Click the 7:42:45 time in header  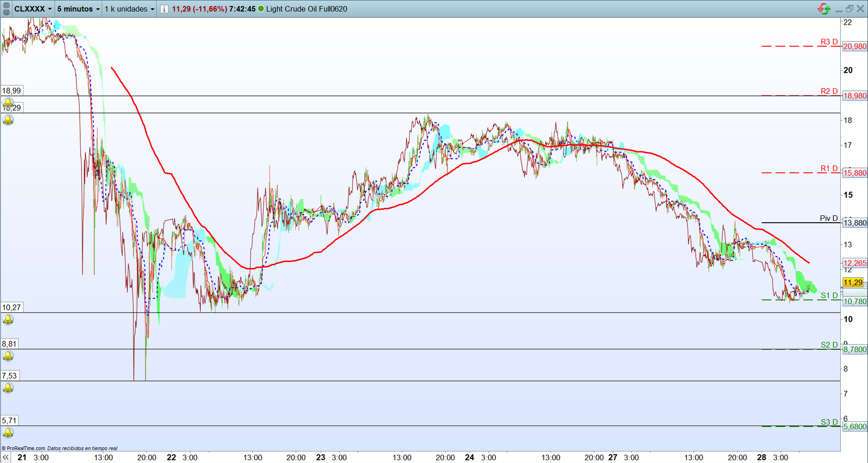click(x=242, y=9)
